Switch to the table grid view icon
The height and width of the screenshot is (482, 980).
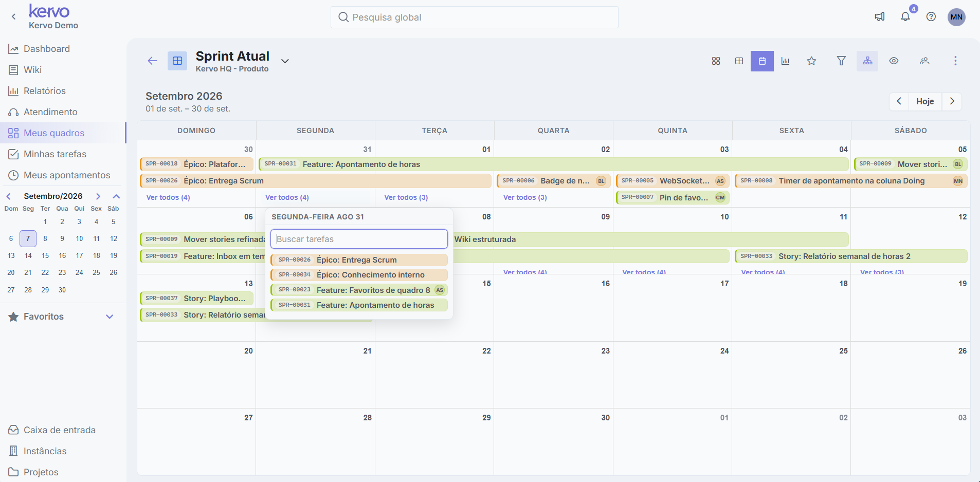(739, 61)
